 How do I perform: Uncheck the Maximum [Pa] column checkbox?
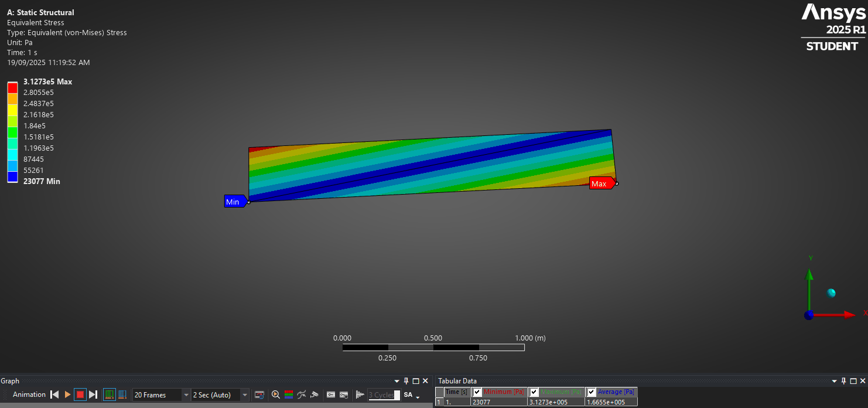coord(534,392)
